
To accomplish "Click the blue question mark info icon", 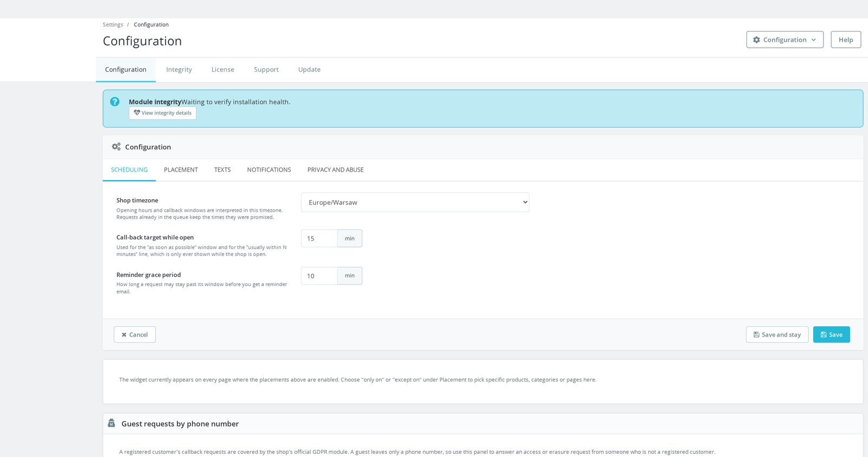I will tap(114, 101).
